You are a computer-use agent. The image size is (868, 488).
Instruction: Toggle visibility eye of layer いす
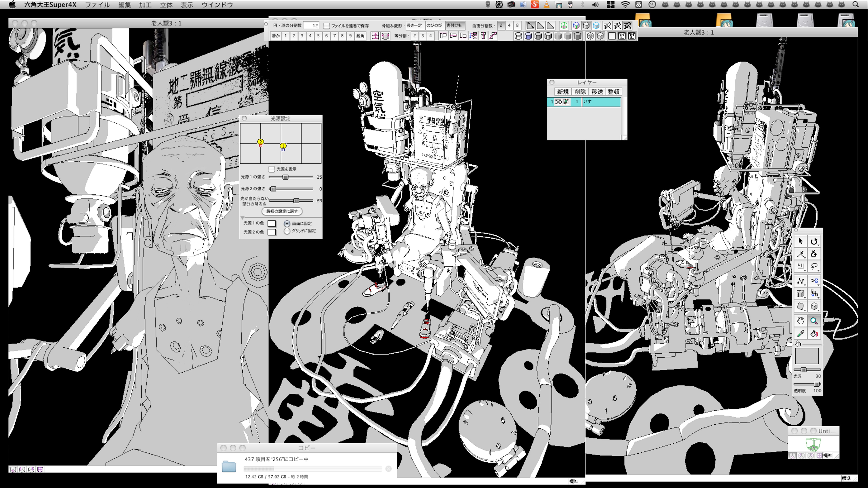point(558,102)
